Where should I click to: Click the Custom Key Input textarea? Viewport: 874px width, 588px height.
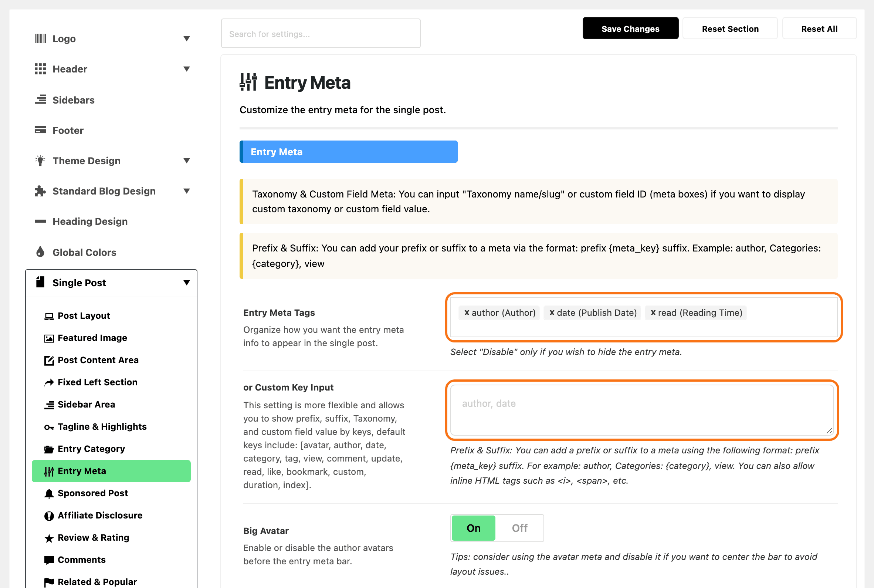[x=641, y=410]
